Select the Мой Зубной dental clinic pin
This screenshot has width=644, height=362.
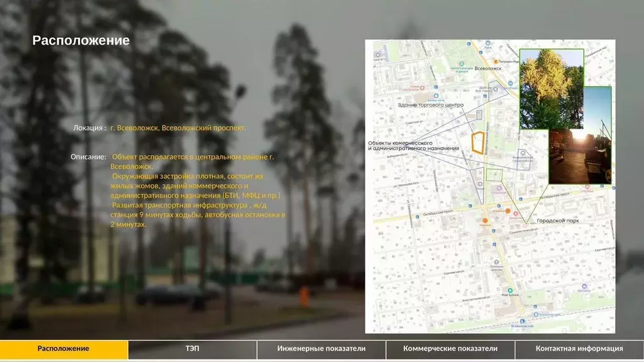(x=510, y=290)
